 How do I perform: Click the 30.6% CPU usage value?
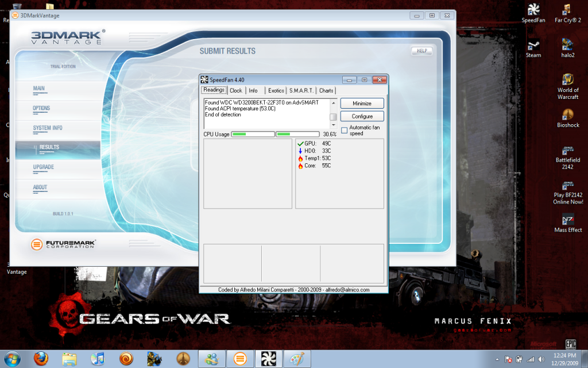(330, 134)
